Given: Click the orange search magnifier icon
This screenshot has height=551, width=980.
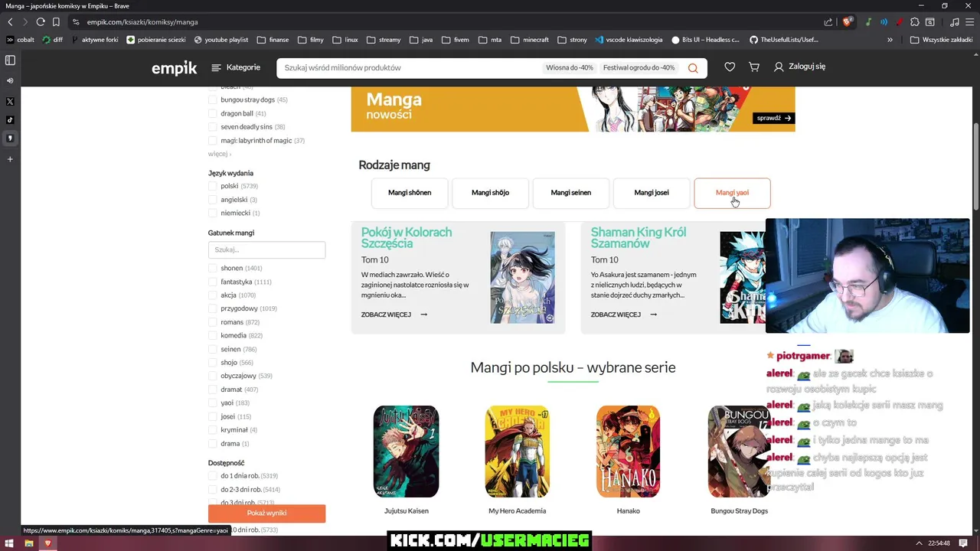Looking at the screenshot, I should click(693, 68).
